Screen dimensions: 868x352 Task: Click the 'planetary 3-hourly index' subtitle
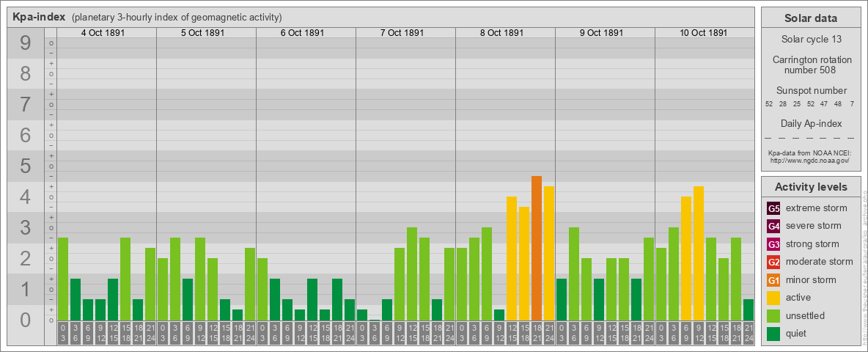coord(177,17)
